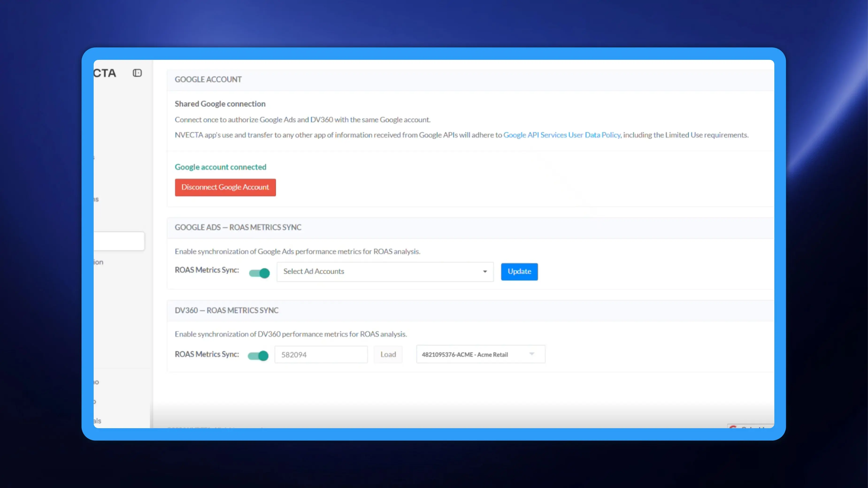The width and height of the screenshot is (868, 488).
Task: Open the Select Ad Accounts dropdown
Action: coord(385,271)
